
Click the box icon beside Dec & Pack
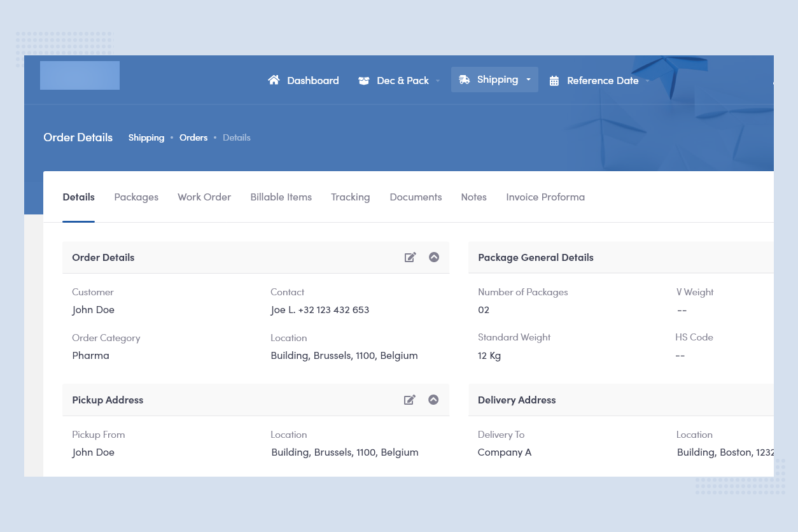pyautogui.click(x=364, y=81)
